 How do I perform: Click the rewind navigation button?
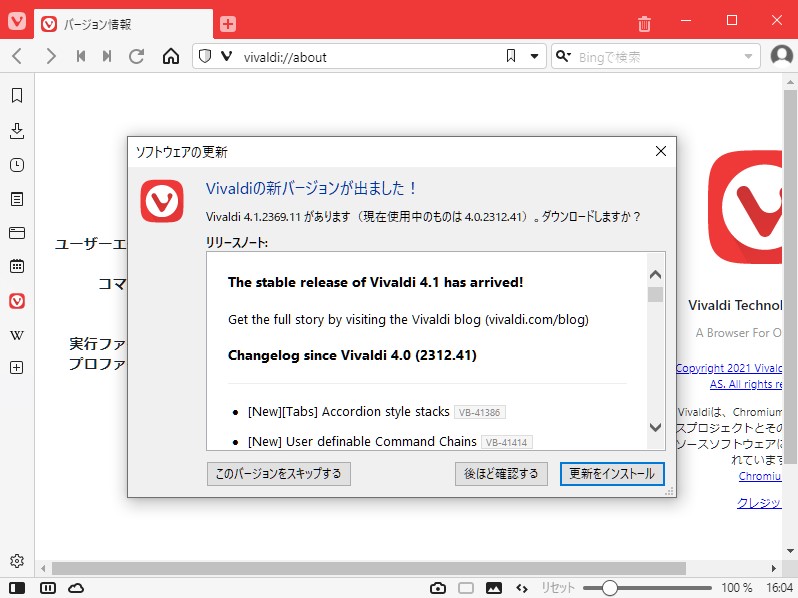pos(80,56)
